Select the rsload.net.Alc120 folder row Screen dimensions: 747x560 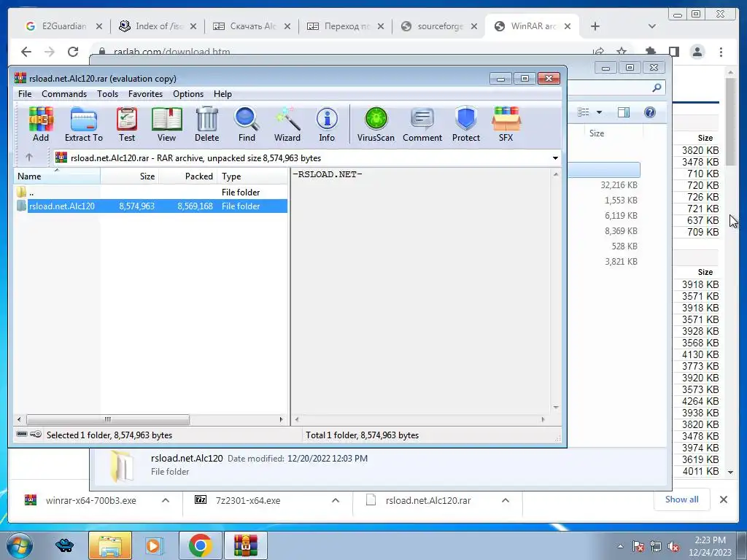click(x=151, y=206)
